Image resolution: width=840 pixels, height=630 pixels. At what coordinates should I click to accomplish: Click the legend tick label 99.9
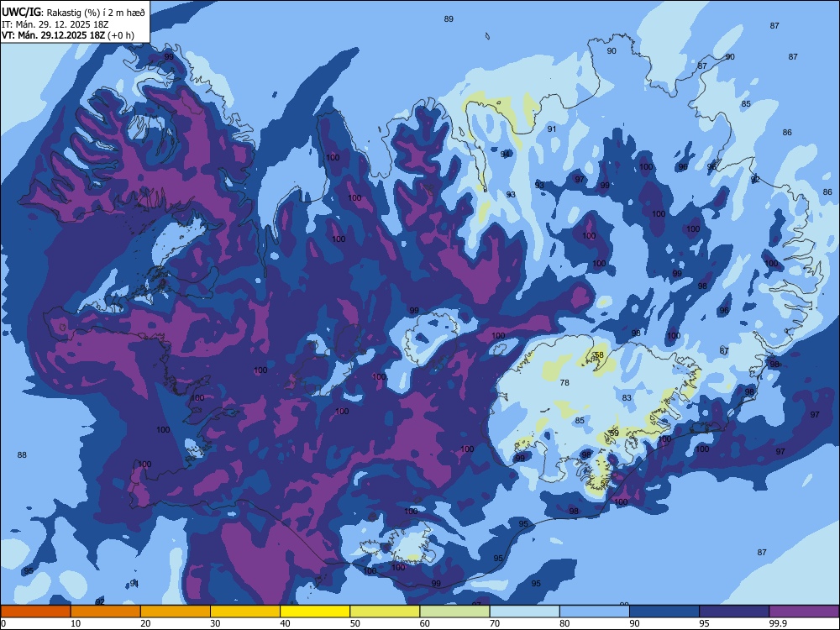778,623
